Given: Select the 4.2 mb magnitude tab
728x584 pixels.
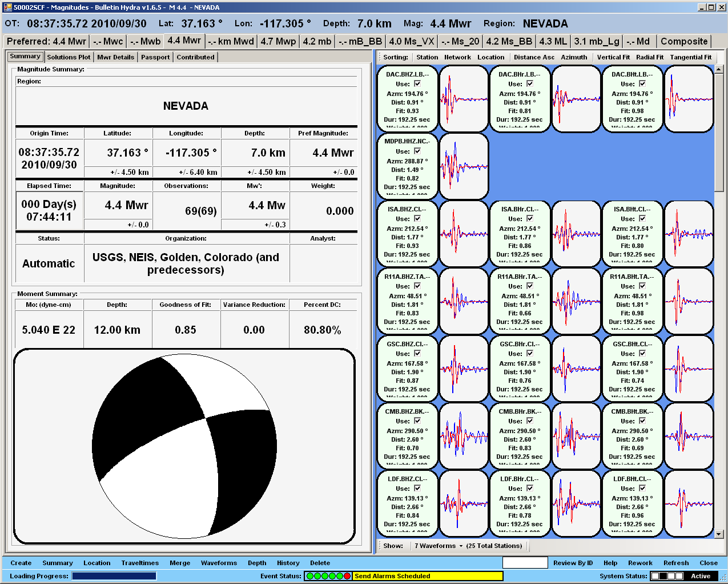Looking at the screenshot, I should 317,41.
